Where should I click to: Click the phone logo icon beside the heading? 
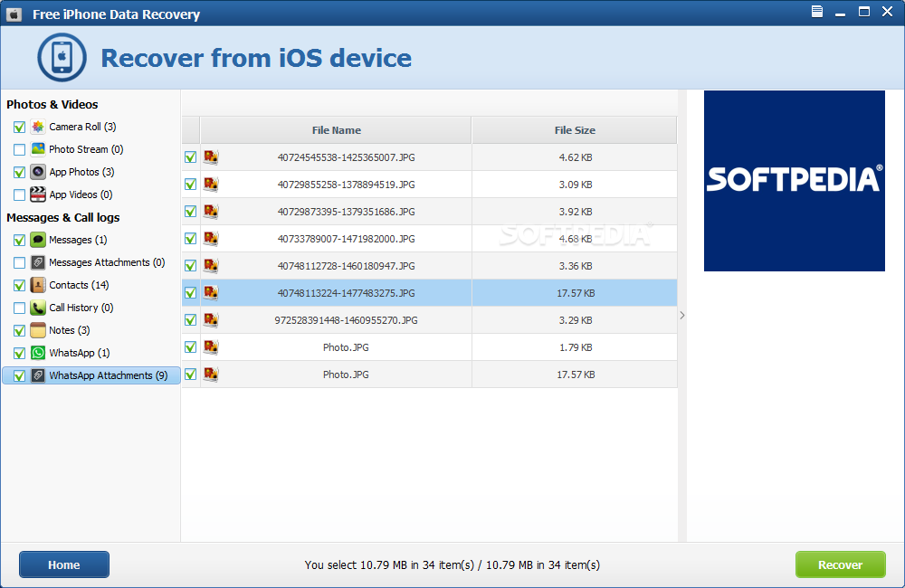click(62, 57)
